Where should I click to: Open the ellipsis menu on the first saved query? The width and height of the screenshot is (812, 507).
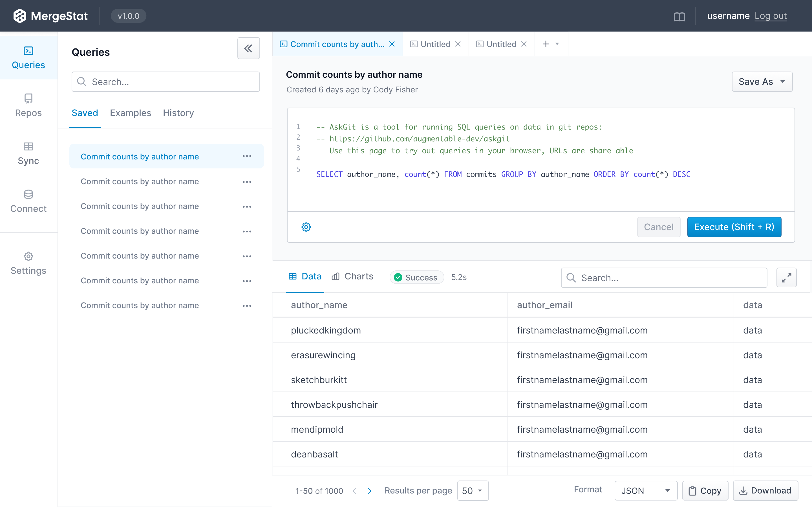[x=247, y=156]
